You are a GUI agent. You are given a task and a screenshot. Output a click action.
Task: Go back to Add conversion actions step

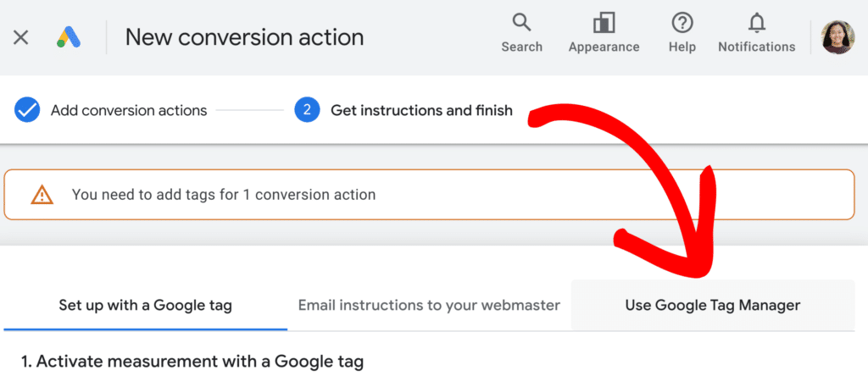pyautogui.click(x=128, y=110)
